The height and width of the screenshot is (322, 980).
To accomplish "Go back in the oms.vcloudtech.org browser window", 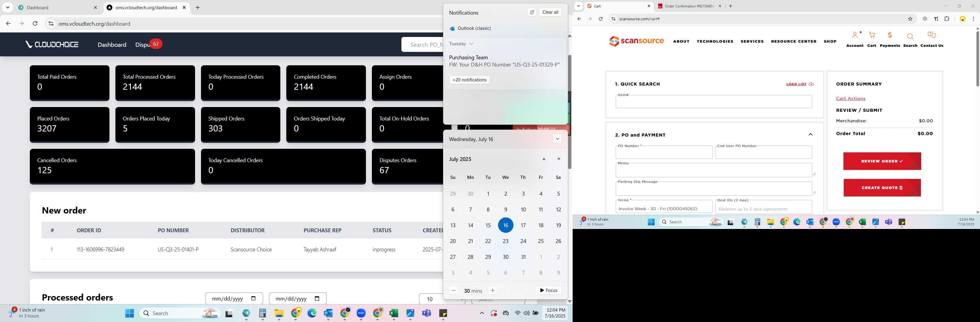I will [8, 24].
